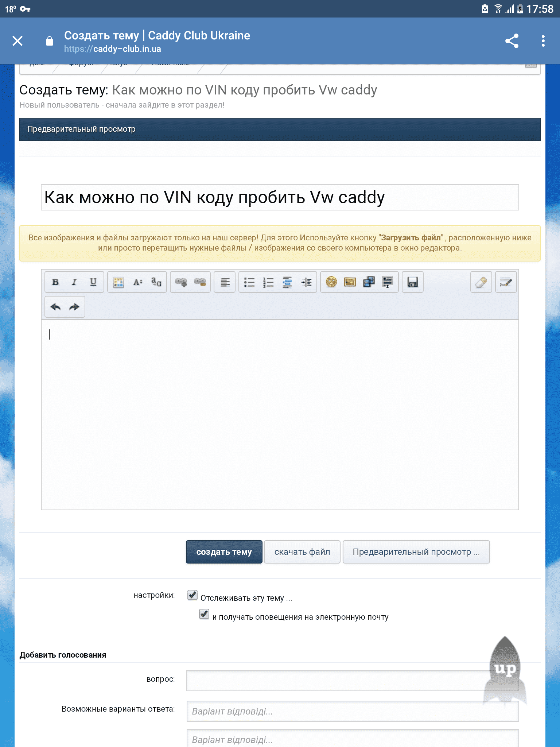
Task: Click the second 'Варіант відповіді' field
Action: point(353,739)
